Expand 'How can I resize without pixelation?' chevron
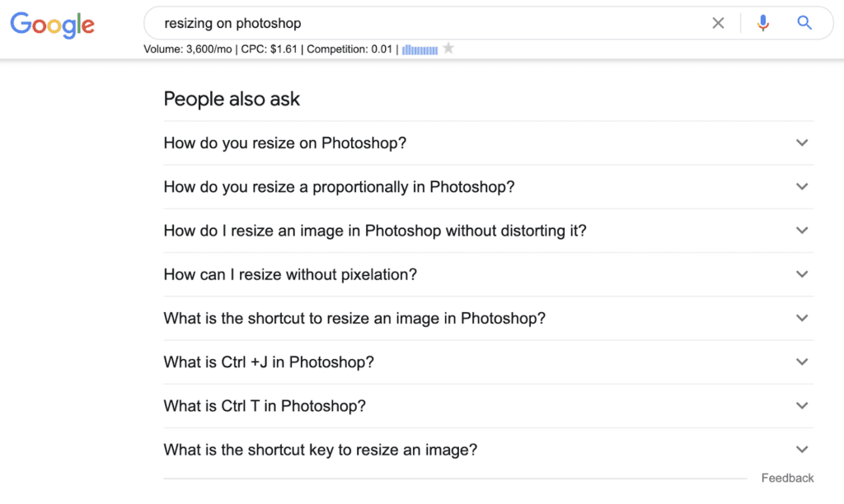This screenshot has height=504, width=844. click(x=802, y=274)
